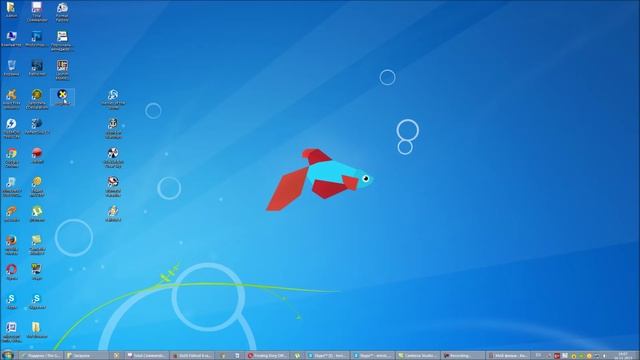
Task: Click the system tray clock
Action: (623, 356)
